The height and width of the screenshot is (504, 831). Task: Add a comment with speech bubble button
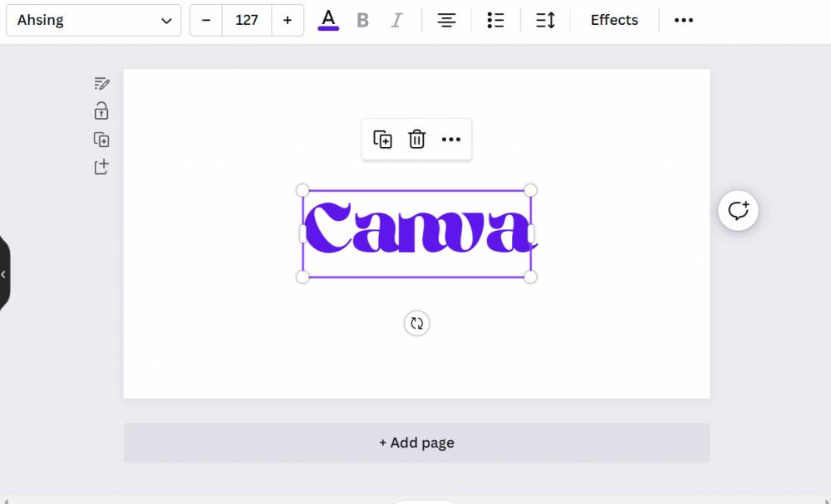(x=738, y=211)
